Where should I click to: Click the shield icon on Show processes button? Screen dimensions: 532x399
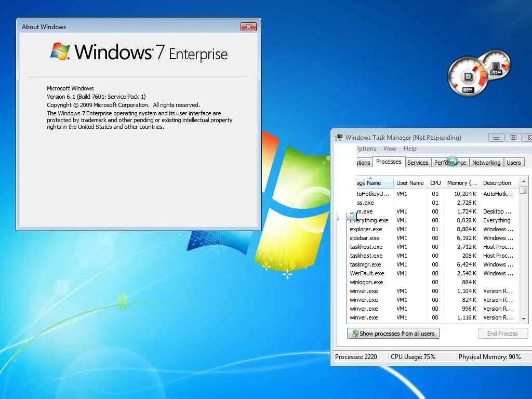pos(355,333)
